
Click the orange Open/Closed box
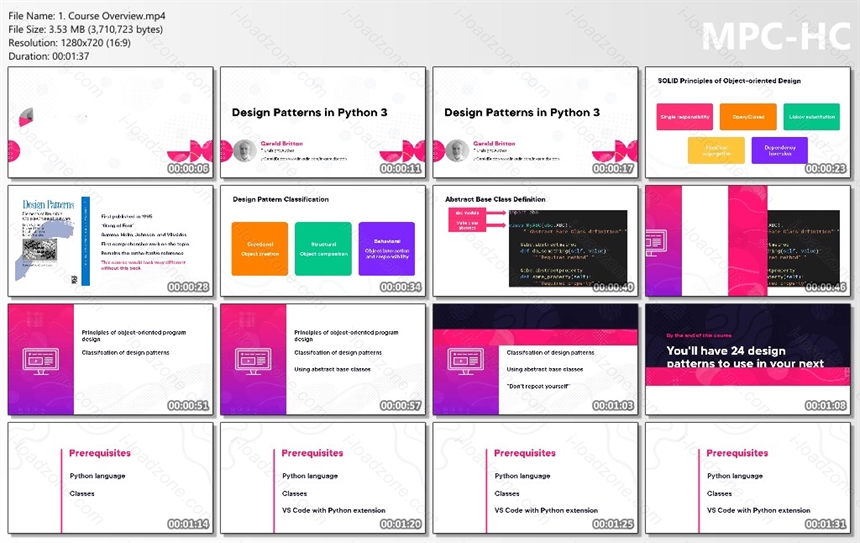pos(748,117)
